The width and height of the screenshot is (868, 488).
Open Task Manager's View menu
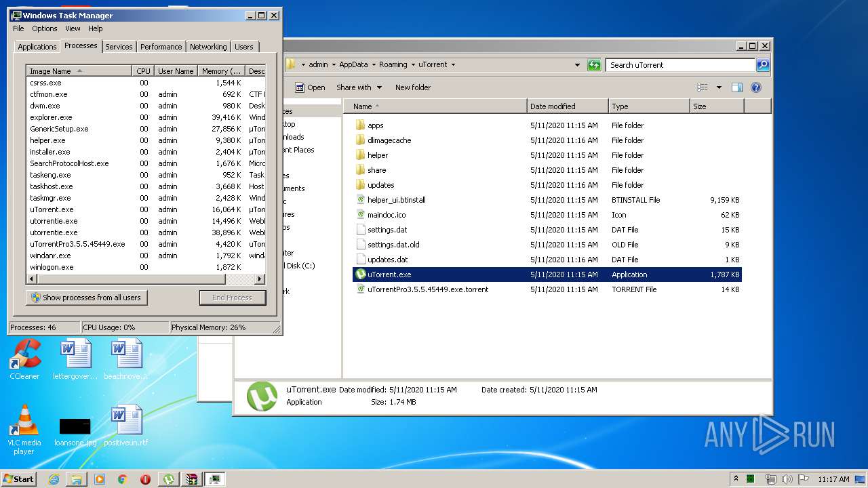pos(73,28)
